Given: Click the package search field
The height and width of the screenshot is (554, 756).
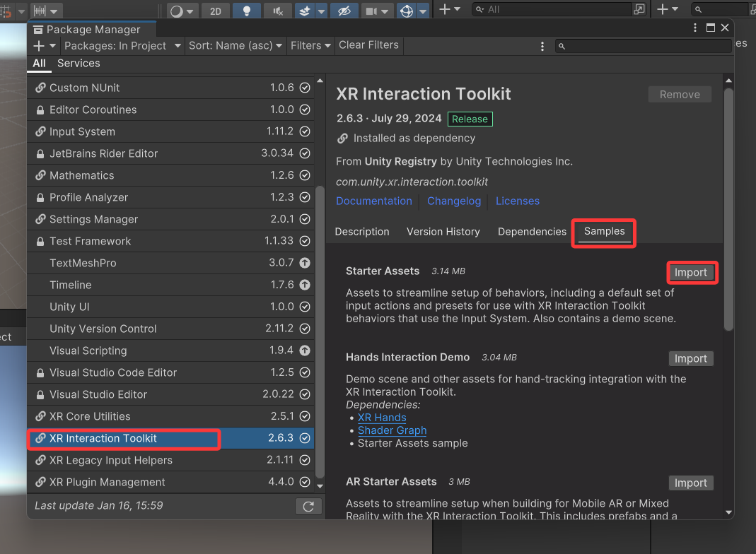Looking at the screenshot, I should tap(643, 46).
